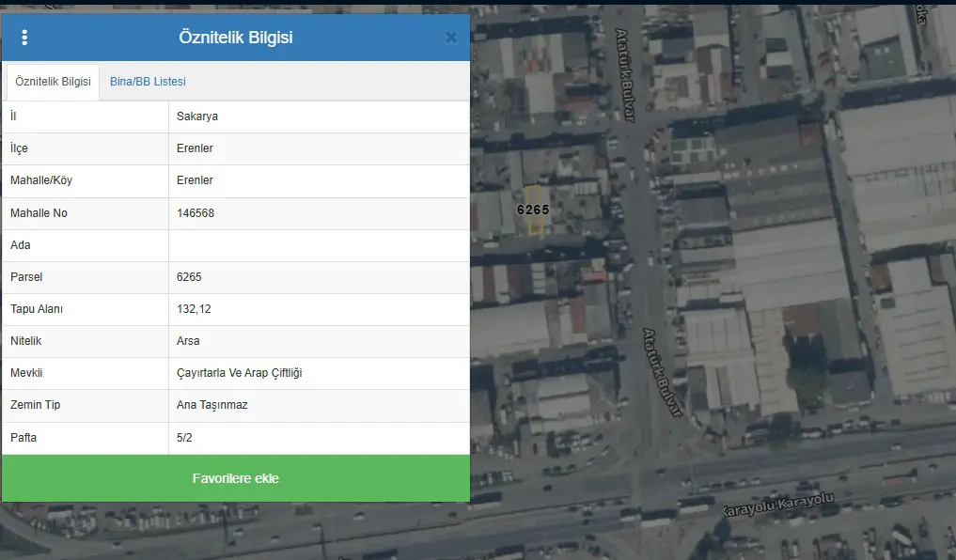
Task: Click the Nitelik value Arsa
Action: pos(188,341)
